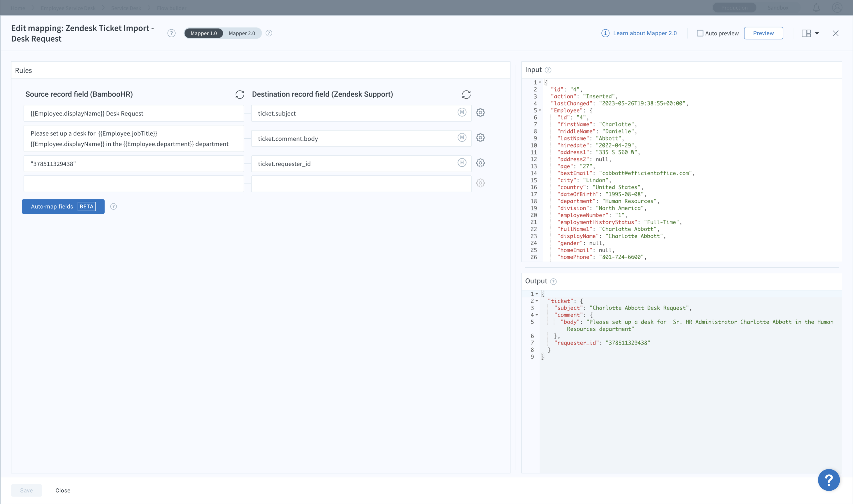
Task: Open settings gear for ticket.subject mapping
Action: click(480, 113)
